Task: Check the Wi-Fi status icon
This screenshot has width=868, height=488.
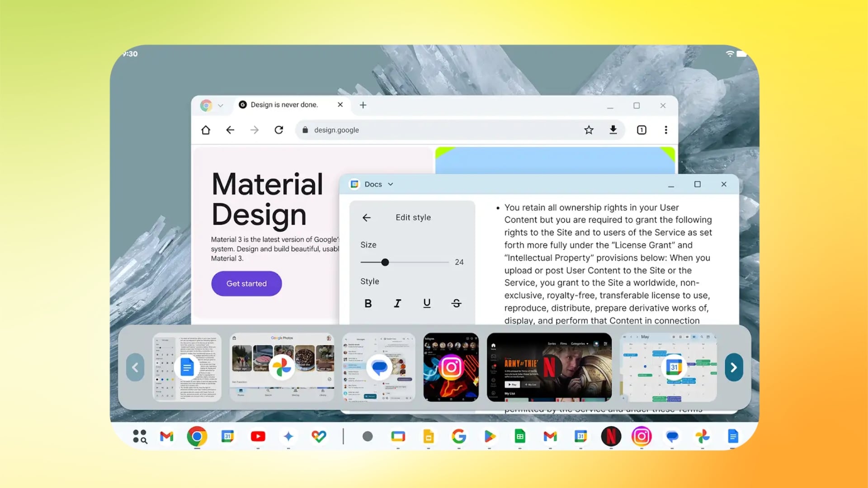Action: click(x=730, y=54)
